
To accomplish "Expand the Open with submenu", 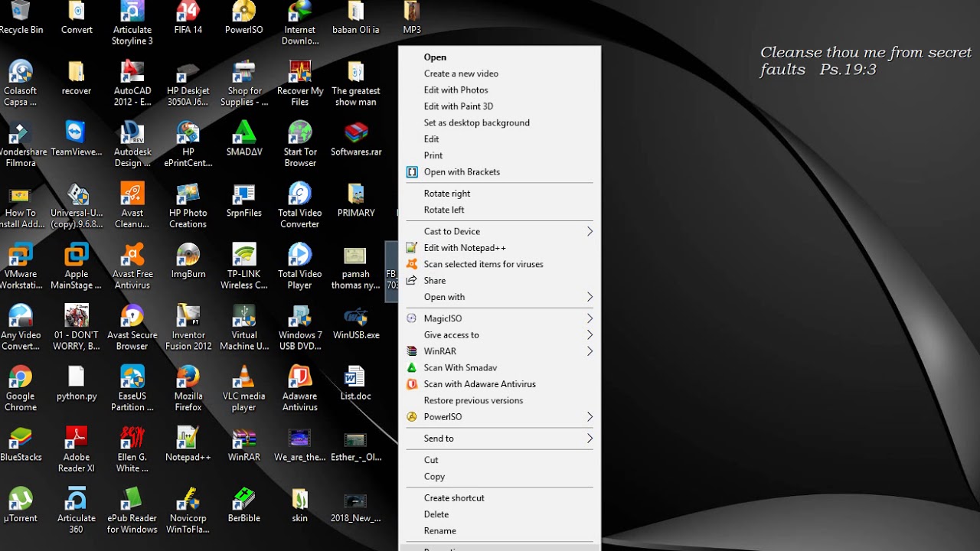I will [499, 297].
